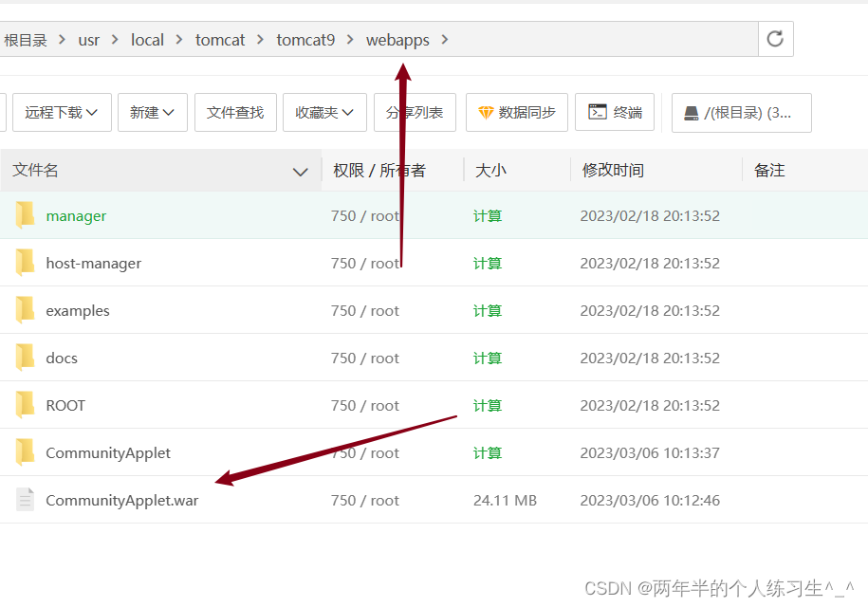Click chevron after tomcat9 in path bar
The image size is (868, 607).
[350, 39]
